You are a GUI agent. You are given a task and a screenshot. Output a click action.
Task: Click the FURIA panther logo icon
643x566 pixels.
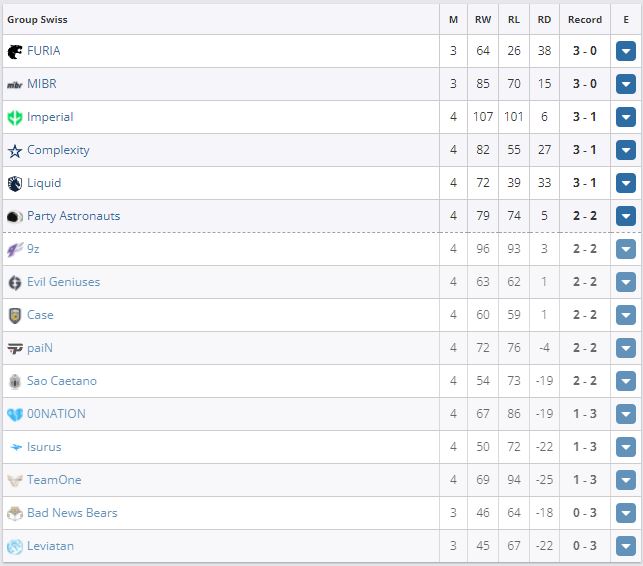pos(15,51)
